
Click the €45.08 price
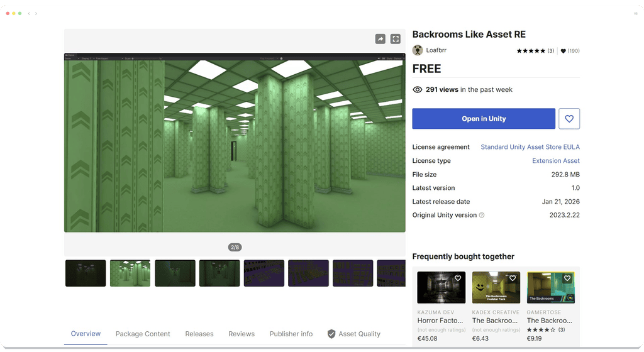click(427, 338)
